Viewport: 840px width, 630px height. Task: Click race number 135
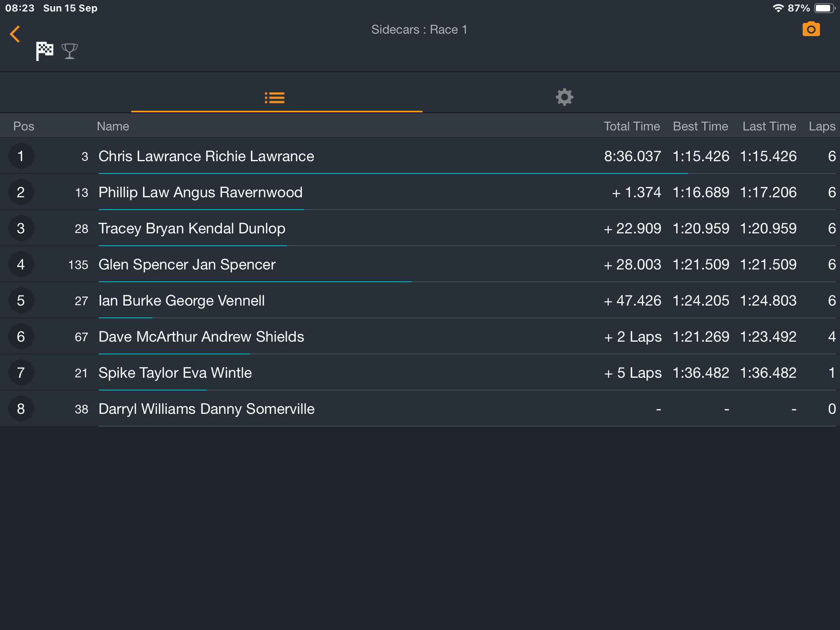(78, 265)
